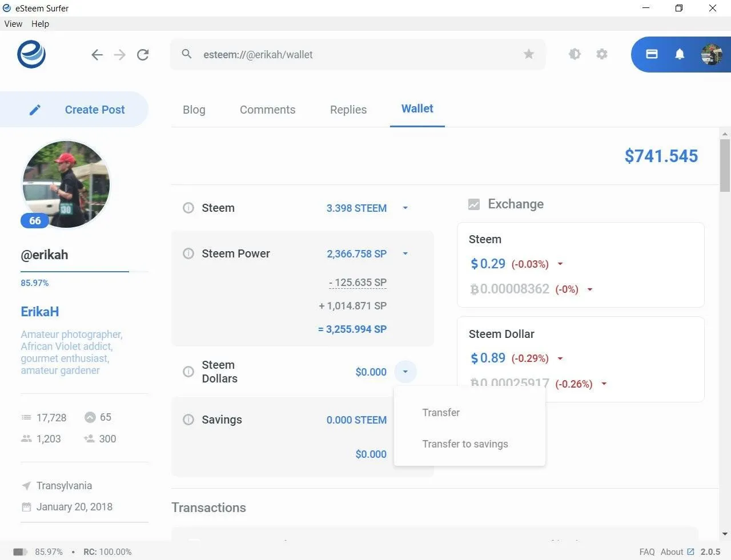731x560 pixels.
Task: Click the pencil icon on Create Post
Action: [35, 110]
